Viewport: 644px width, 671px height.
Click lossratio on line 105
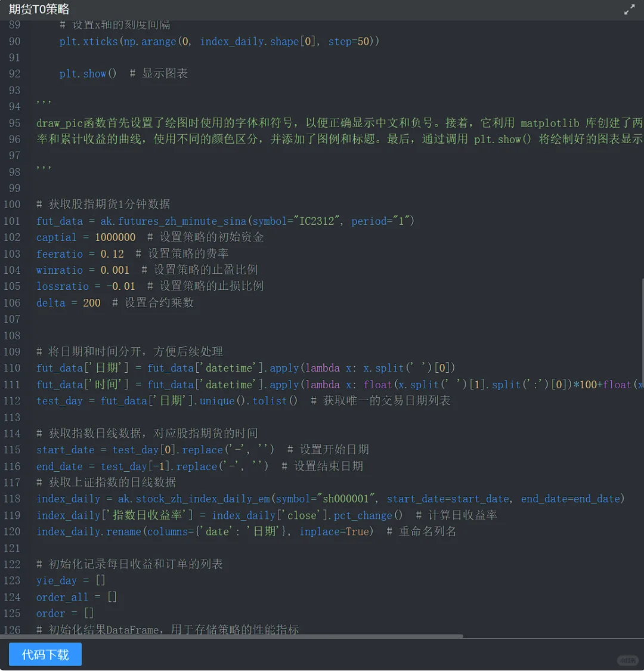[x=63, y=286]
